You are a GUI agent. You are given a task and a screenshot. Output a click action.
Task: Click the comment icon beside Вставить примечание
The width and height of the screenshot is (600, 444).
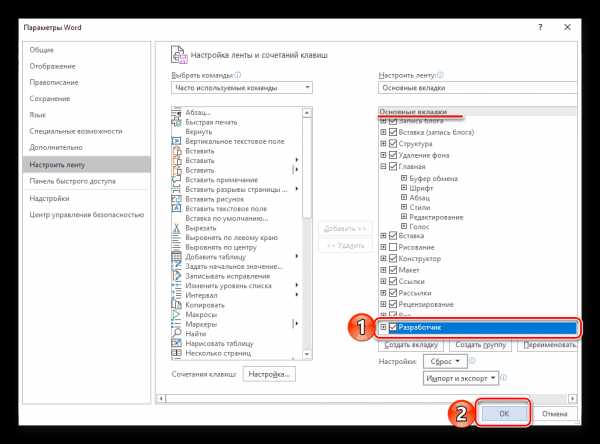(176, 180)
